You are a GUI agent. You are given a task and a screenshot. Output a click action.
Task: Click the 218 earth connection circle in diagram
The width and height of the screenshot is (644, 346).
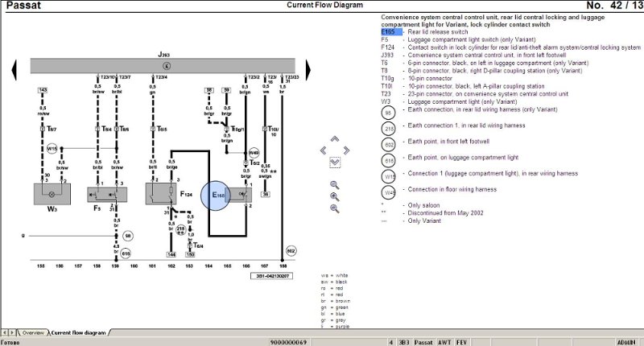tap(180, 230)
